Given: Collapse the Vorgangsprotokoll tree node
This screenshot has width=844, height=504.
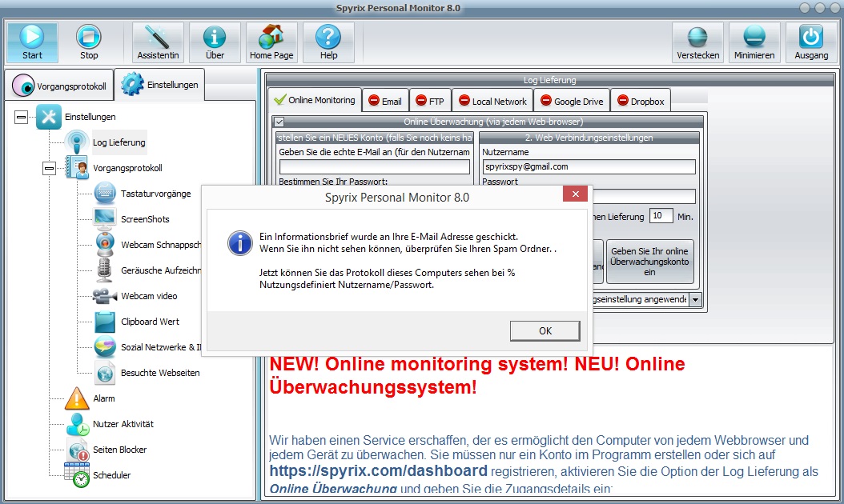Looking at the screenshot, I should (49, 168).
